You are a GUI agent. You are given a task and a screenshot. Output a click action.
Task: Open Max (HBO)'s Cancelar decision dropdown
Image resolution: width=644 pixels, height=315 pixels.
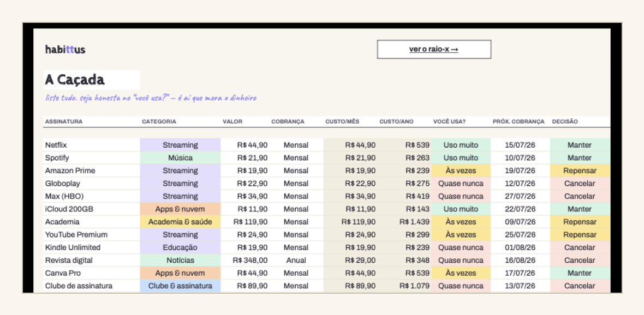(x=580, y=196)
